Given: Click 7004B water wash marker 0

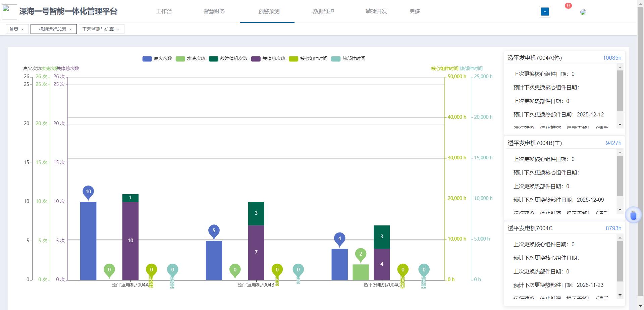Looking at the screenshot, I should (235, 270).
